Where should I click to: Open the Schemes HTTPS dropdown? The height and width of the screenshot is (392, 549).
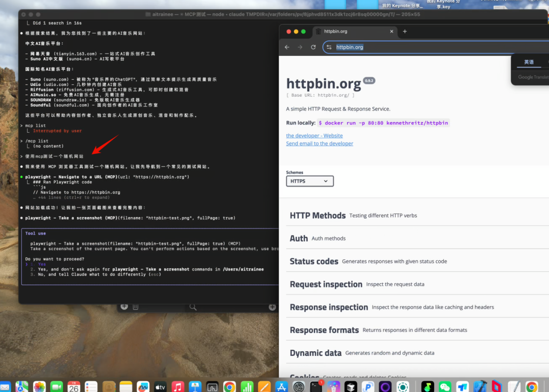point(310,181)
